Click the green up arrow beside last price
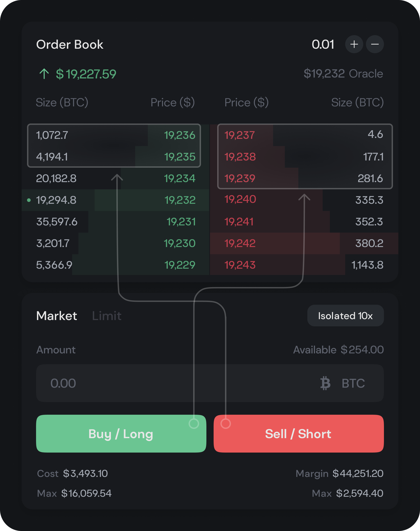 pos(44,74)
